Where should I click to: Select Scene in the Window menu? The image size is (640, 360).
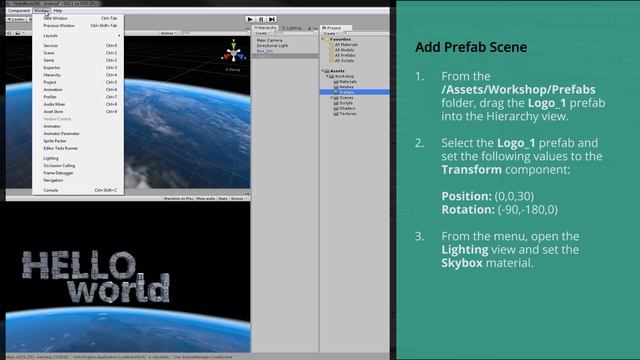(x=78, y=53)
